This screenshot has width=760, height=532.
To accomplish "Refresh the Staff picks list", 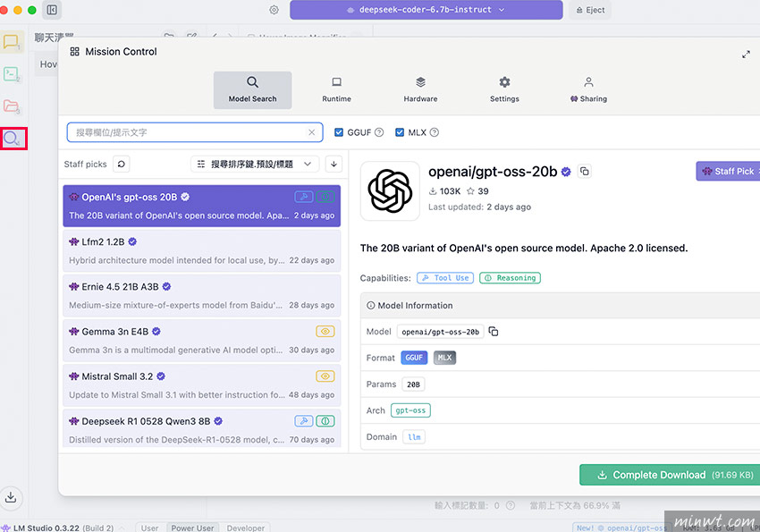I will point(122,165).
